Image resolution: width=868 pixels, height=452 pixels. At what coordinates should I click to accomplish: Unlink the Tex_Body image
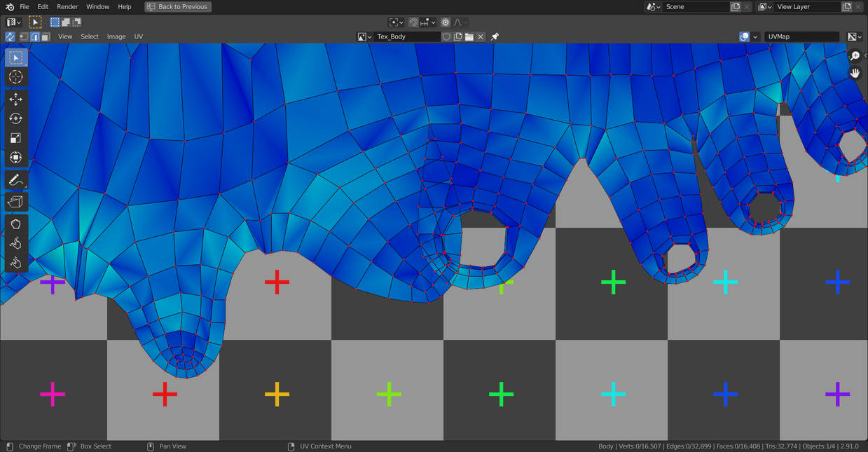coord(481,36)
